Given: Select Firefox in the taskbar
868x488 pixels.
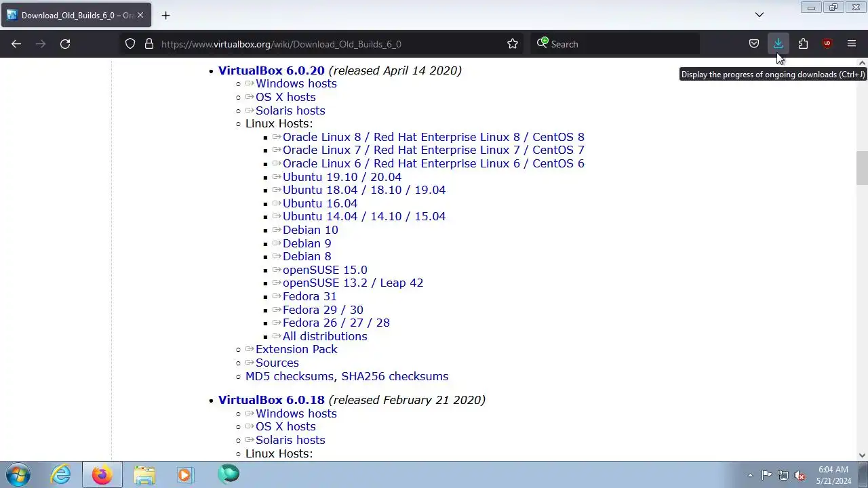Looking at the screenshot, I should pos(102,474).
